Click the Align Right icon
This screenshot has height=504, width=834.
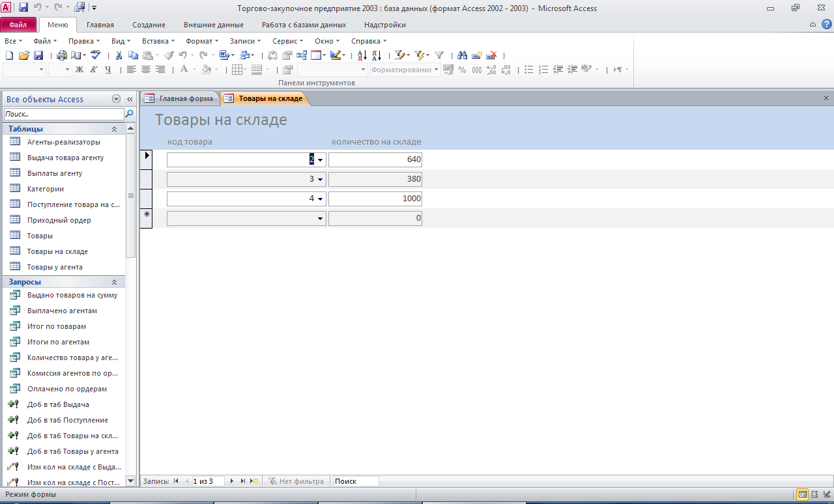[160, 70]
